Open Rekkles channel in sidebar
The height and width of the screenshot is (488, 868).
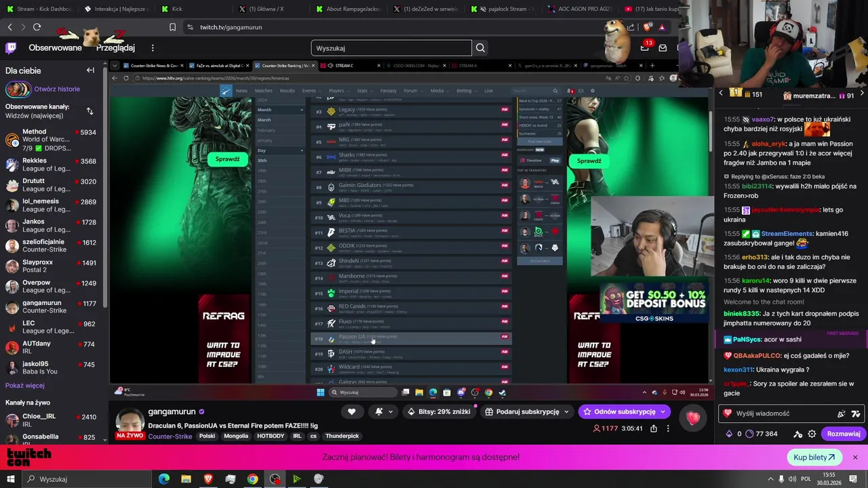(51, 165)
